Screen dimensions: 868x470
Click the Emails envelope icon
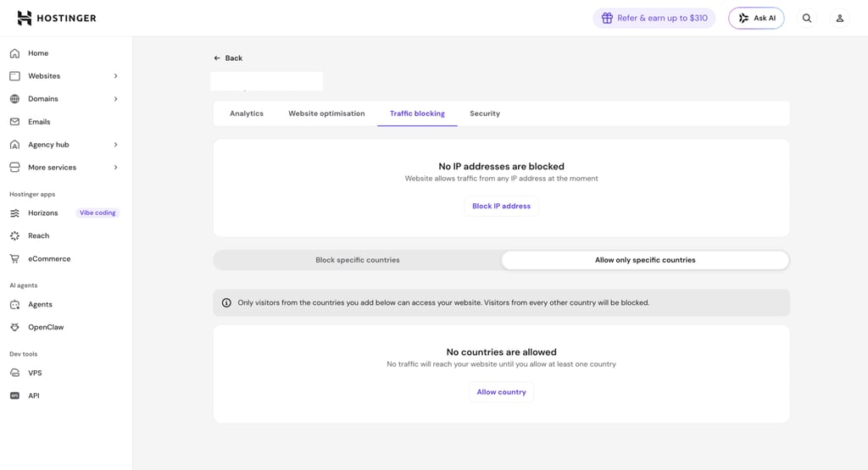pyautogui.click(x=15, y=122)
